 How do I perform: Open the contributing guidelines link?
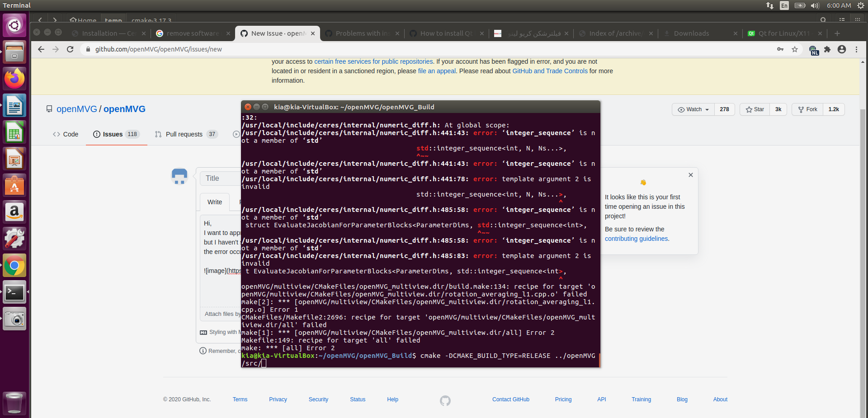click(636, 239)
